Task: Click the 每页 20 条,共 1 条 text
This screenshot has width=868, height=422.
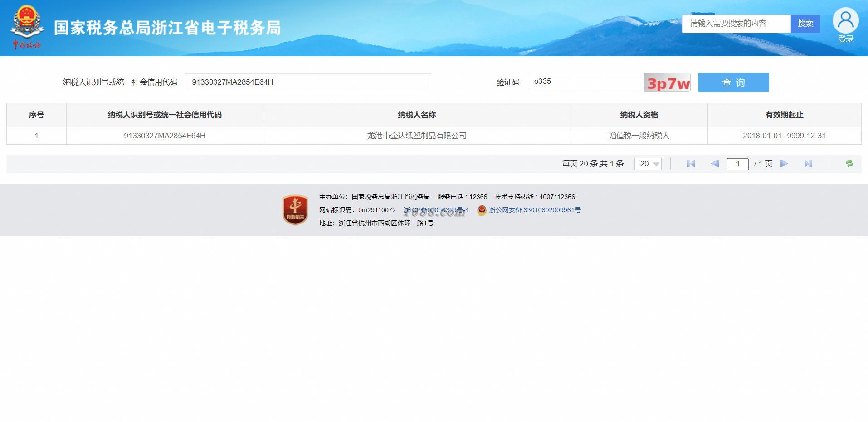Action: coord(593,164)
